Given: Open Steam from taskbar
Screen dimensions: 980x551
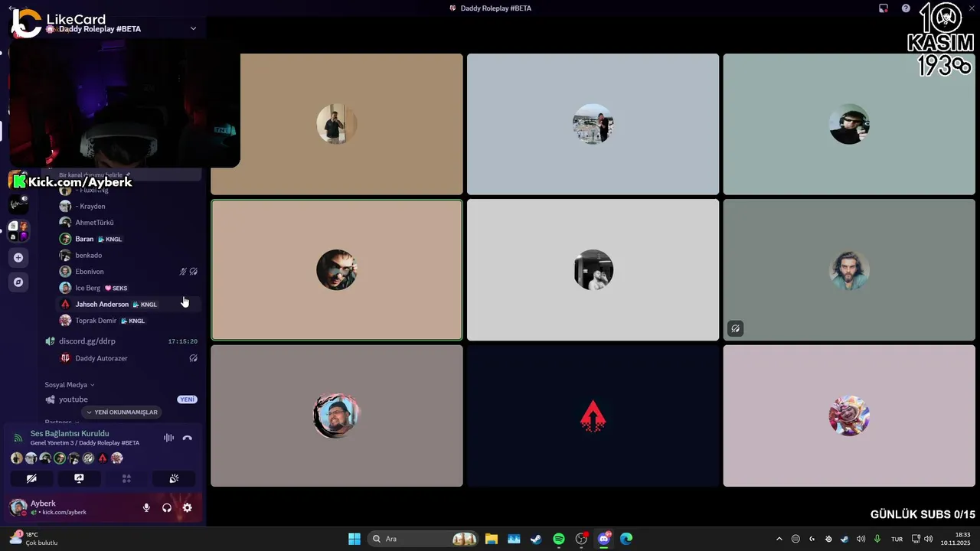Looking at the screenshot, I should (536, 539).
